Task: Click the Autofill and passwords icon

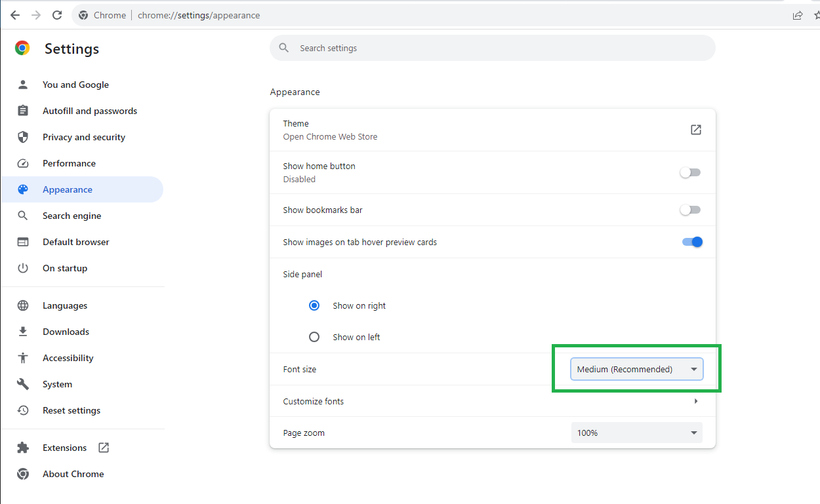Action: (x=23, y=110)
